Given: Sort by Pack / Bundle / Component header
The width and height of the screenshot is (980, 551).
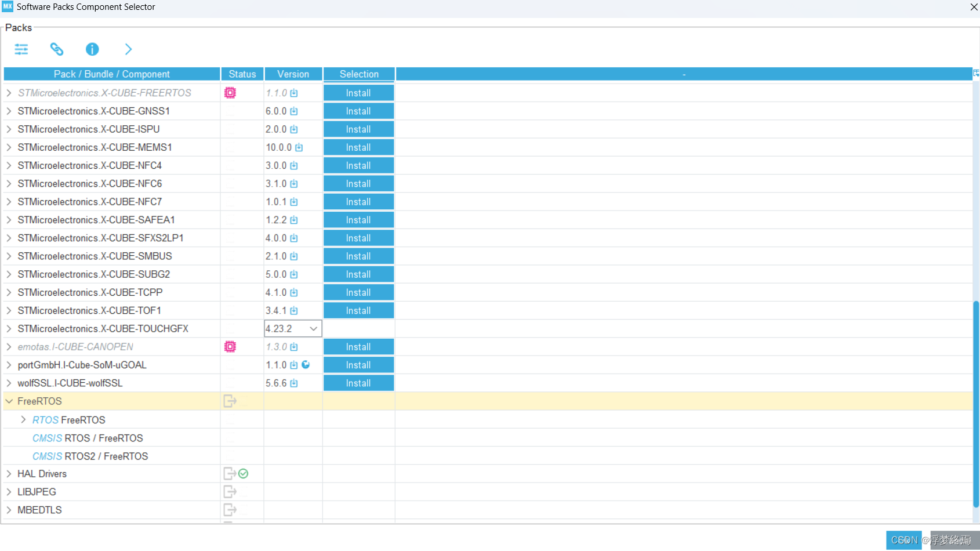Looking at the screenshot, I should pyautogui.click(x=112, y=74).
